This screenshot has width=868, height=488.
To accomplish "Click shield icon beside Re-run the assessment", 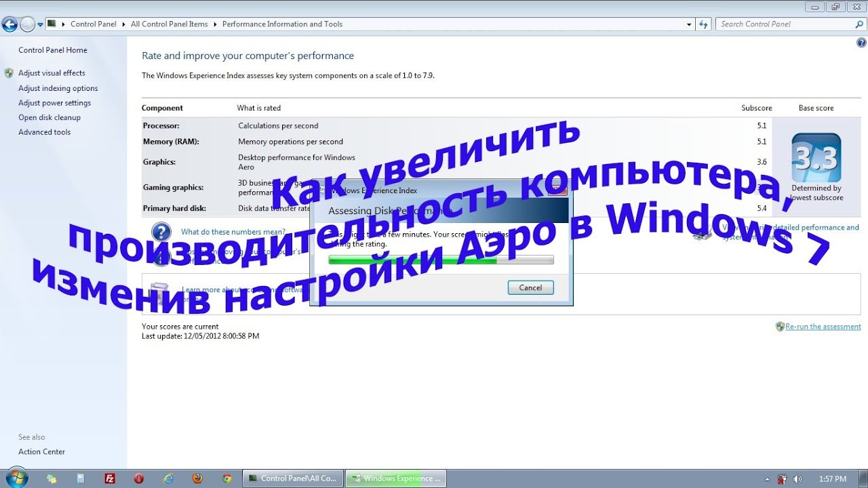I will (780, 327).
